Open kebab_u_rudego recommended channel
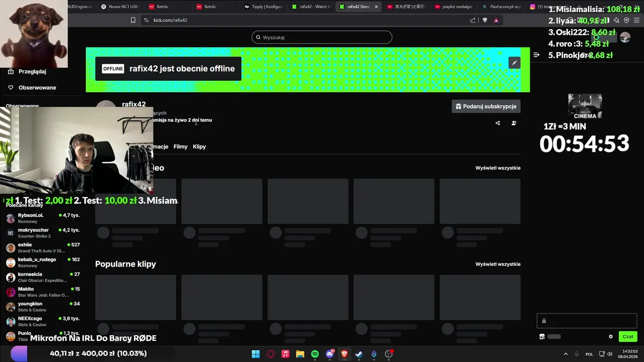 (x=43, y=262)
